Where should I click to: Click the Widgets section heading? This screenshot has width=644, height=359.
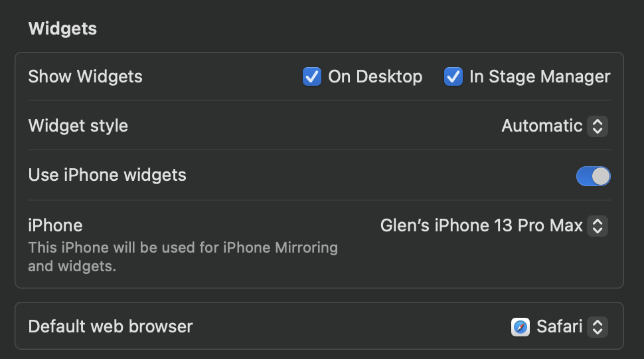[x=62, y=29]
